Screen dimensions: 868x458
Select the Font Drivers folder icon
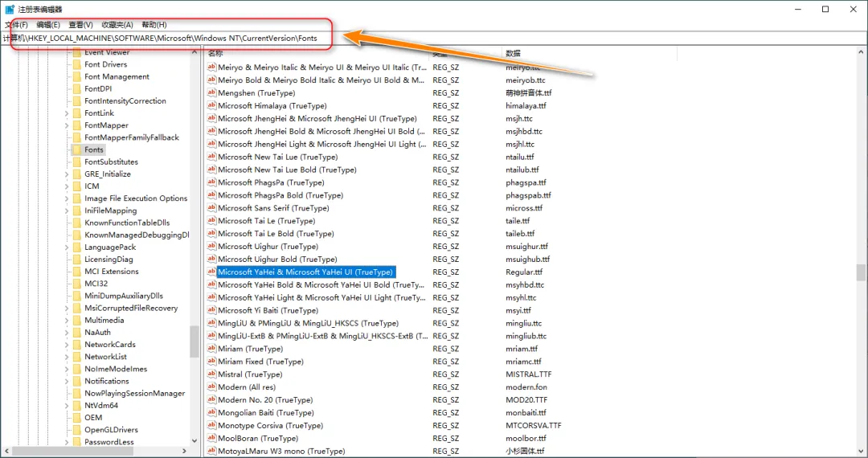[x=77, y=65]
